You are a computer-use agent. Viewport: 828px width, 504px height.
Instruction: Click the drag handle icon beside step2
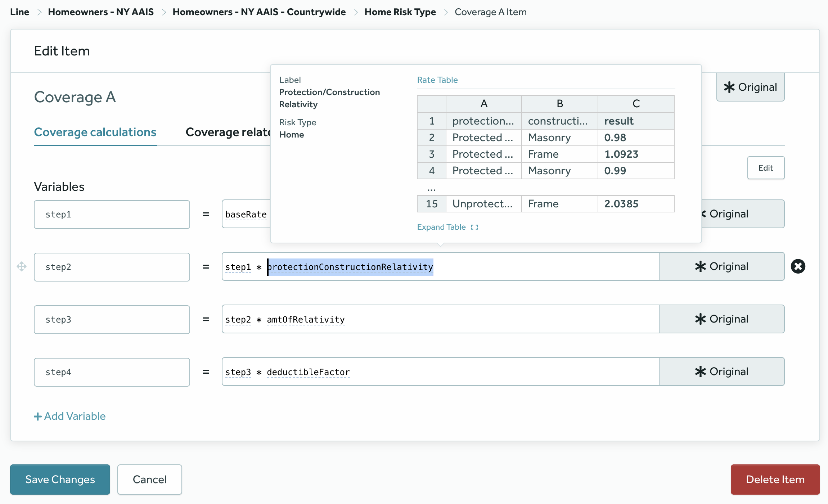pos(22,266)
